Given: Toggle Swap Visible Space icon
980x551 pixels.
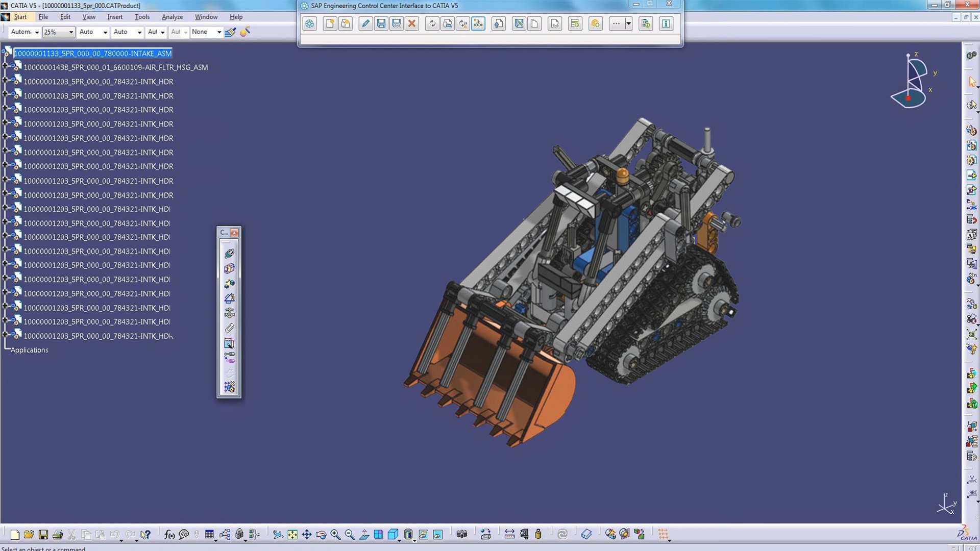Looking at the screenshot, I should (438, 534).
